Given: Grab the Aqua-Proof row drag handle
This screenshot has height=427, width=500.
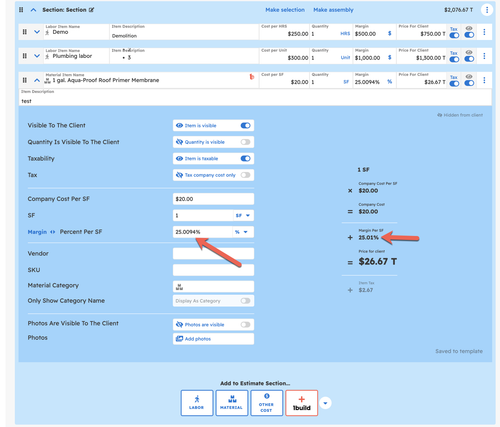Looking at the screenshot, I should tap(25, 80).
